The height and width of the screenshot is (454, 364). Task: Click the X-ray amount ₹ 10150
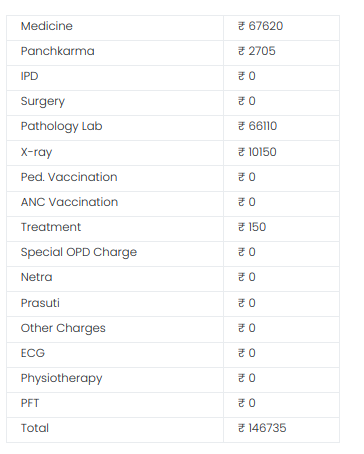pos(257,152)
